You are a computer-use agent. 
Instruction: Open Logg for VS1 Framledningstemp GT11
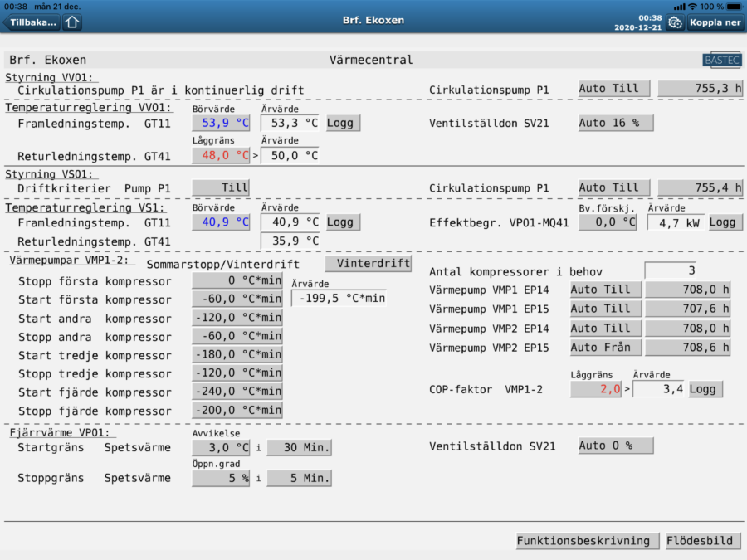(343, 222)
